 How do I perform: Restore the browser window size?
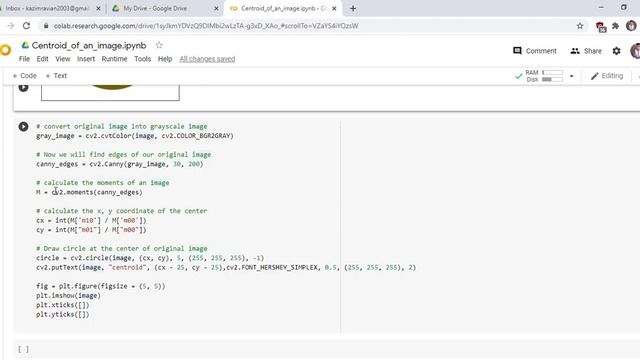[x=624, y=7]
